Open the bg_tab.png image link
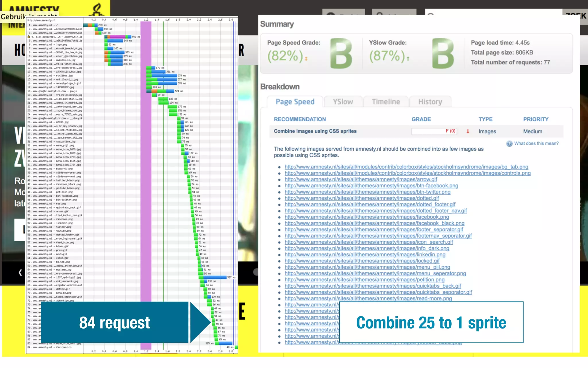The height and width of the screenshot is (368, 588). click(x=406, y=167)
